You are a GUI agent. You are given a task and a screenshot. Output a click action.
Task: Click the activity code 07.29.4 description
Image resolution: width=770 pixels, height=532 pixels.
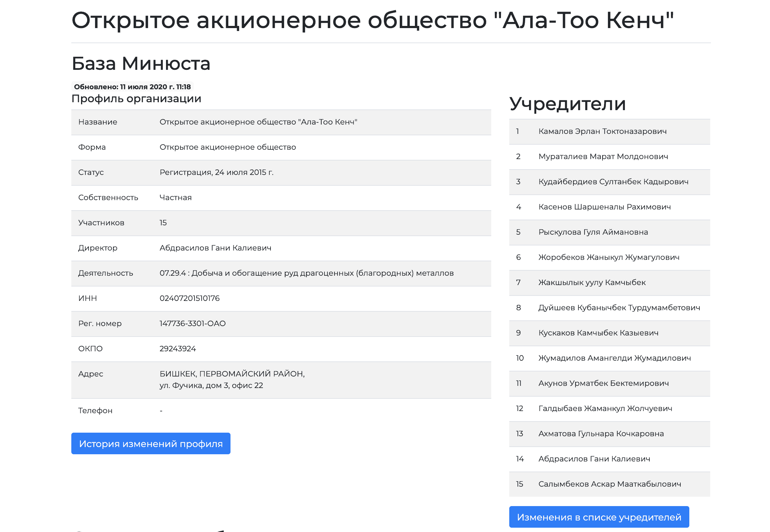click(x=306, y=273)
